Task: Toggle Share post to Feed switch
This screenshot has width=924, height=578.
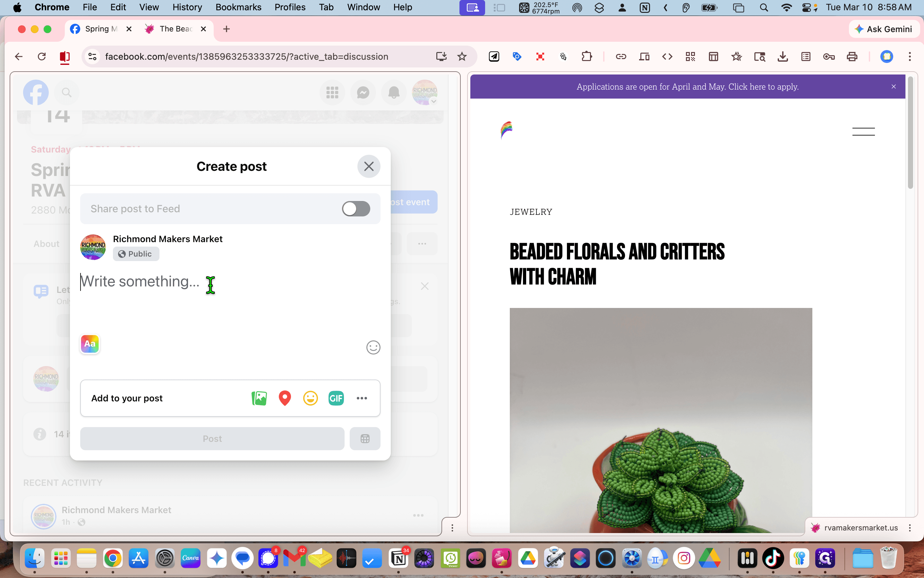Action: coord(356,209)
